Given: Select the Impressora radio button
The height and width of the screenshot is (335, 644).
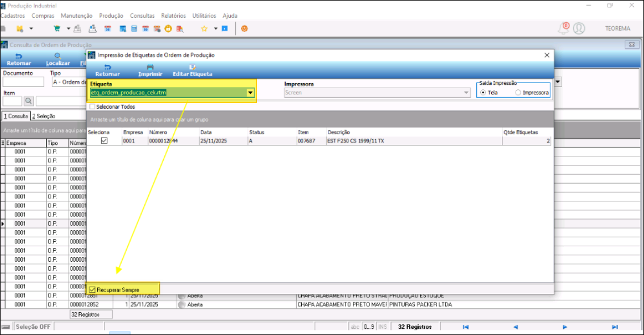Looking at the screenshot, I should click(518, 93).
